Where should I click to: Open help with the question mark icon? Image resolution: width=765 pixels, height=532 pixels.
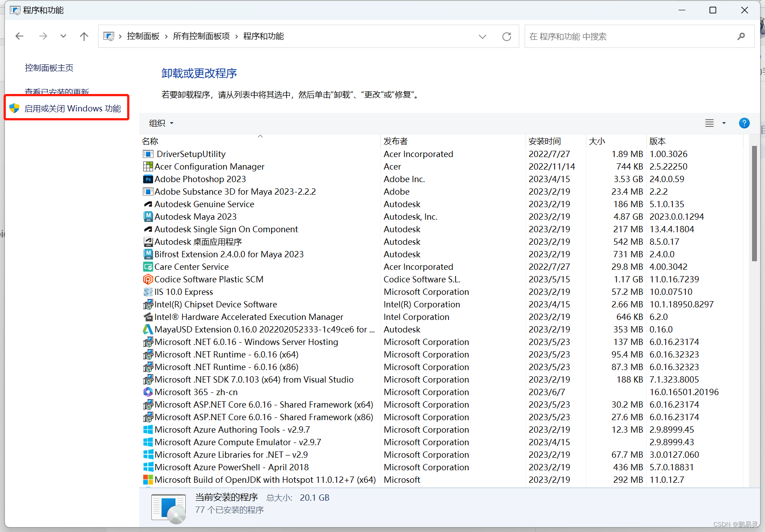(x=744, y=123)
